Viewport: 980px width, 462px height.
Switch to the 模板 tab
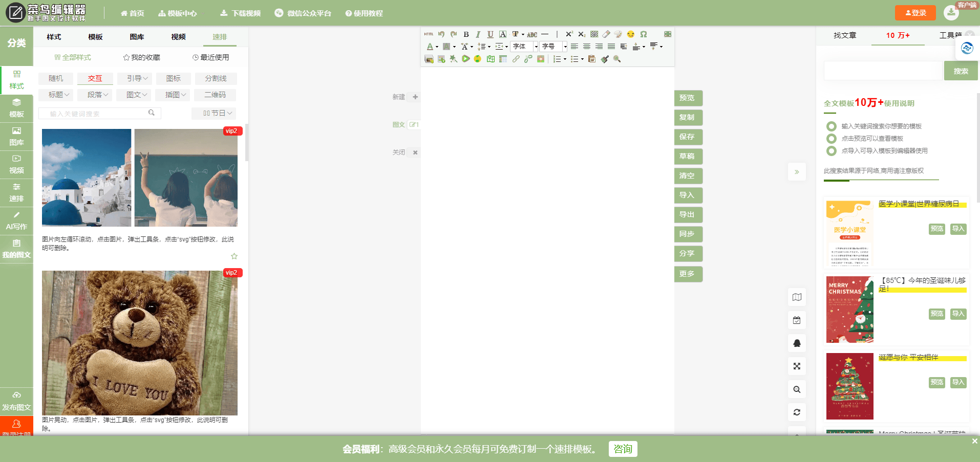pyautogui.click(x=95, y=37)
